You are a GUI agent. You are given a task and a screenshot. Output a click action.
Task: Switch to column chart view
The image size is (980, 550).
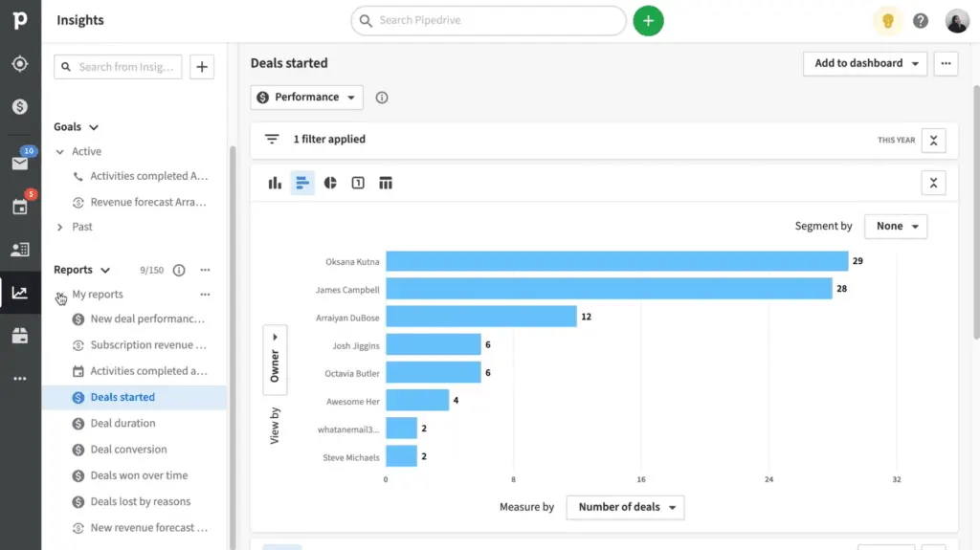pyautogui.click(x=275, y=183)
